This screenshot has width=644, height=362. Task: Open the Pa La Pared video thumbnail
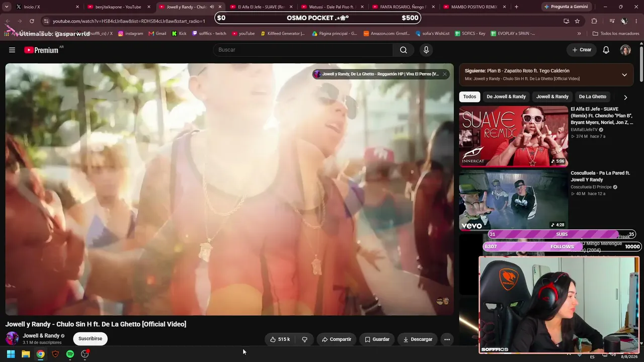tap(513, 200)
